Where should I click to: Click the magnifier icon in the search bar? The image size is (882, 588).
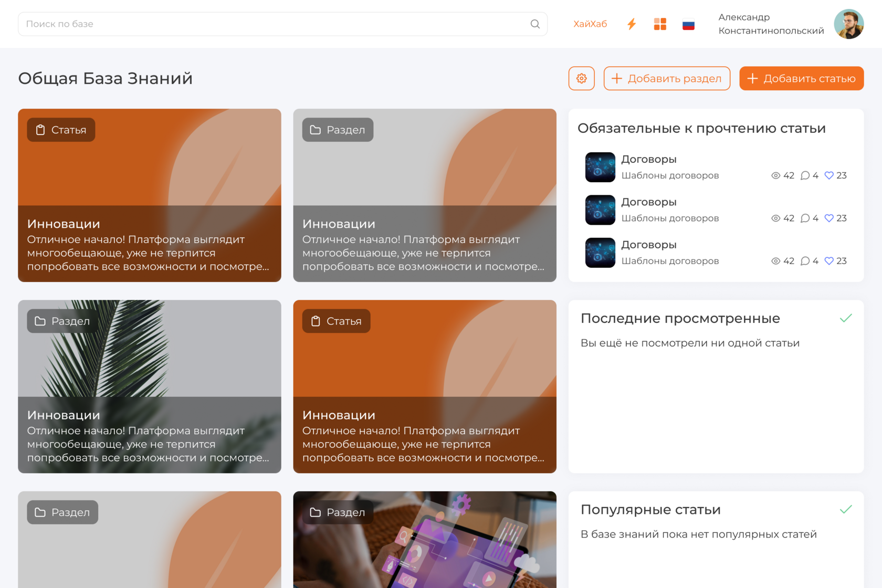tap(535, 24)
